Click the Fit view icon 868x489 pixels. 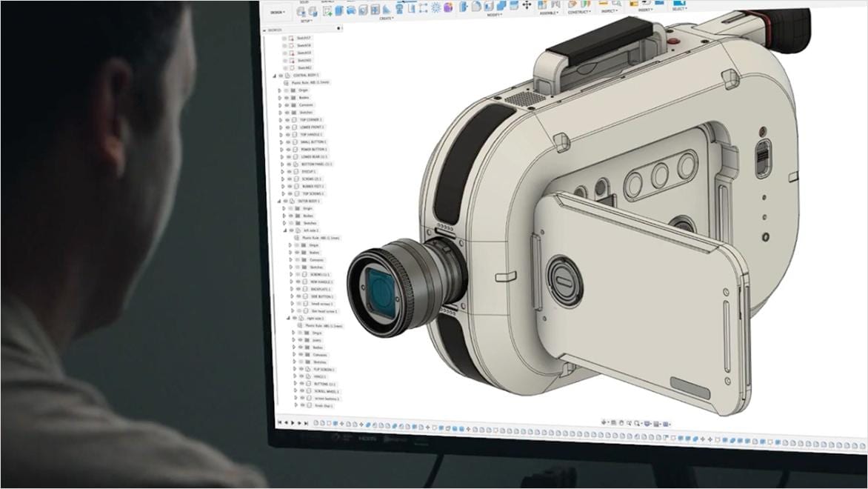point(636,422)
